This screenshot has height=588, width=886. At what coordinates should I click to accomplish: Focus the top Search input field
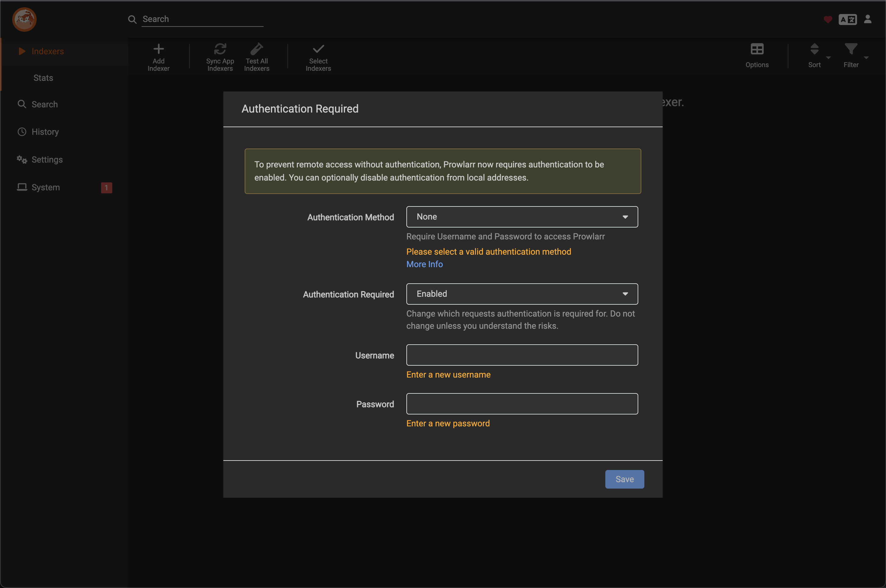point(203,19)
